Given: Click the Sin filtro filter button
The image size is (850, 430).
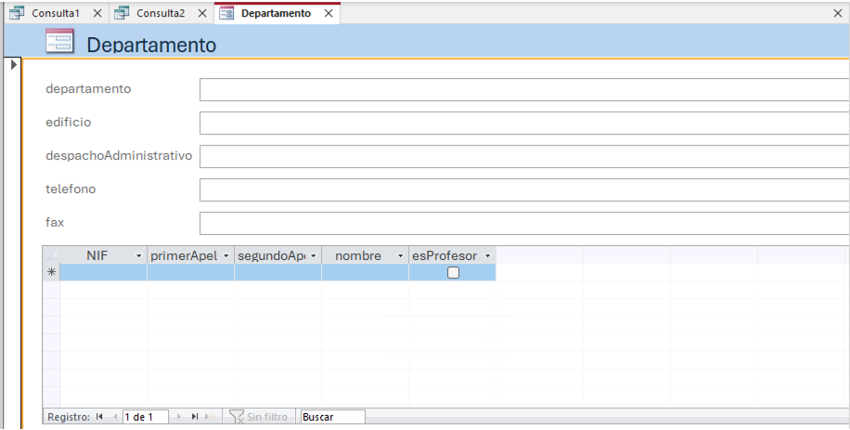Looking at the screenshot, I should (259, 416).
